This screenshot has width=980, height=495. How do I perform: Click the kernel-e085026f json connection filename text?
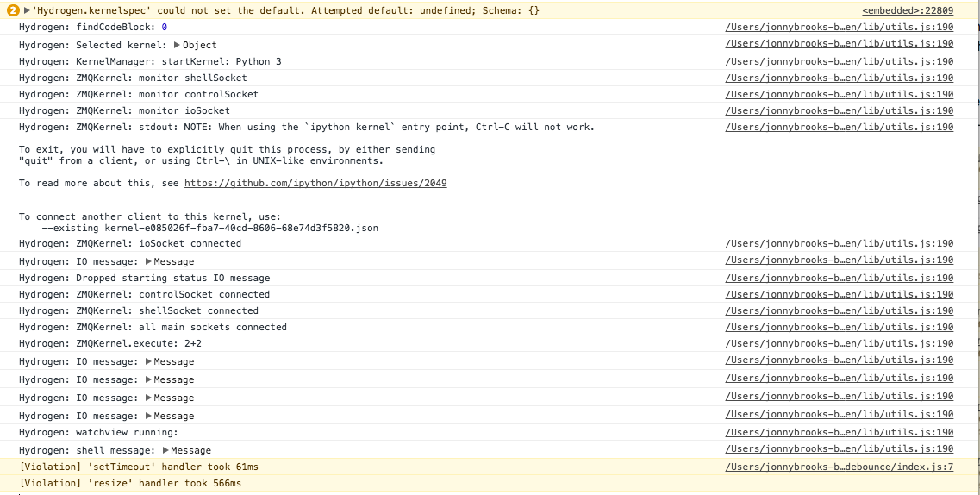pyautogui.click(x=241, y=229)
